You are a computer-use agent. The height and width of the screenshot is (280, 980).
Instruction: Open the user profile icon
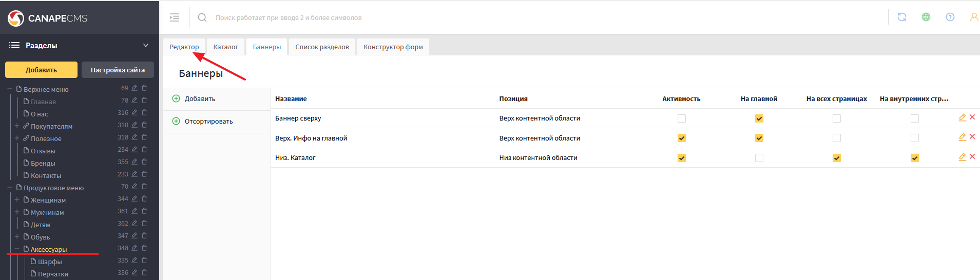click(973, 17)
